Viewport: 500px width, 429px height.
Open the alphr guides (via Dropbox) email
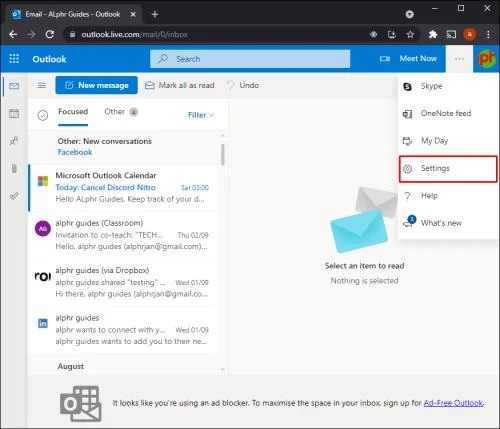(123, 282)
